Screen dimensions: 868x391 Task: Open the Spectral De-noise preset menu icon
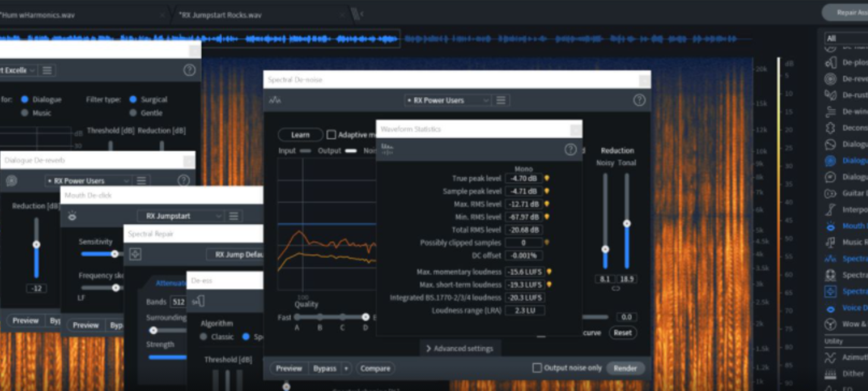tap(501, 100)
